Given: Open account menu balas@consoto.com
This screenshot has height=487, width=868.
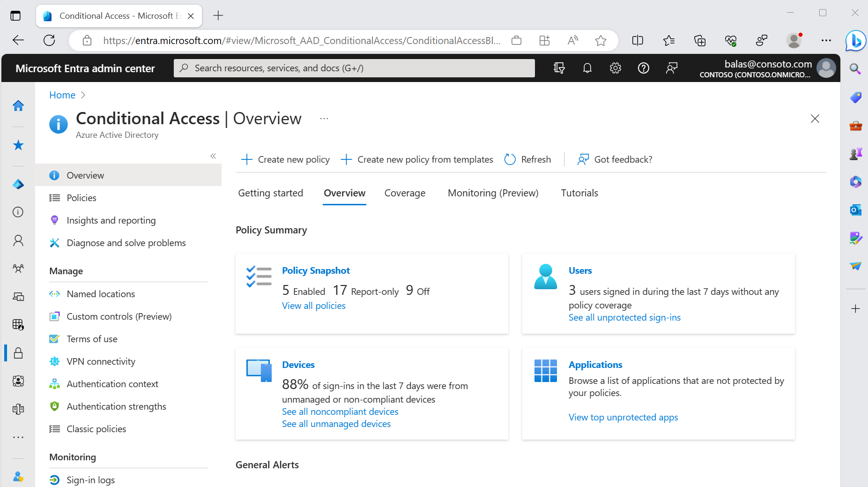Looking at the screenshot, I should tap(767, 68).
